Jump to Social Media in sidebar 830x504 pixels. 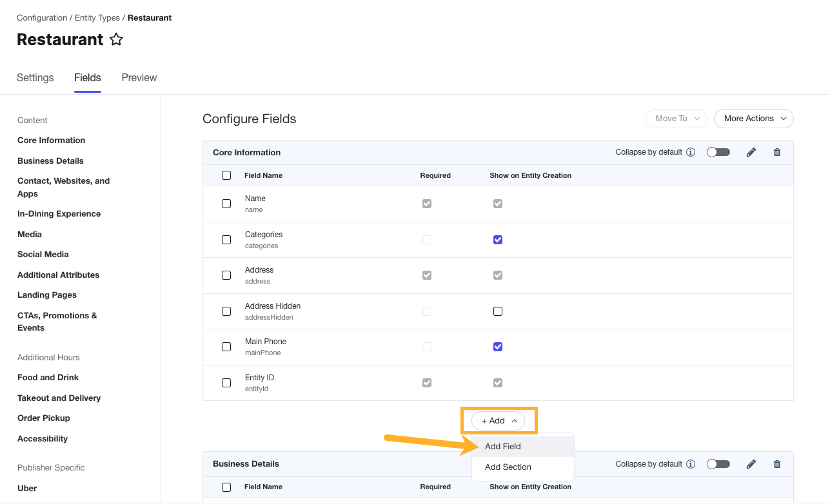pos(43,255)
